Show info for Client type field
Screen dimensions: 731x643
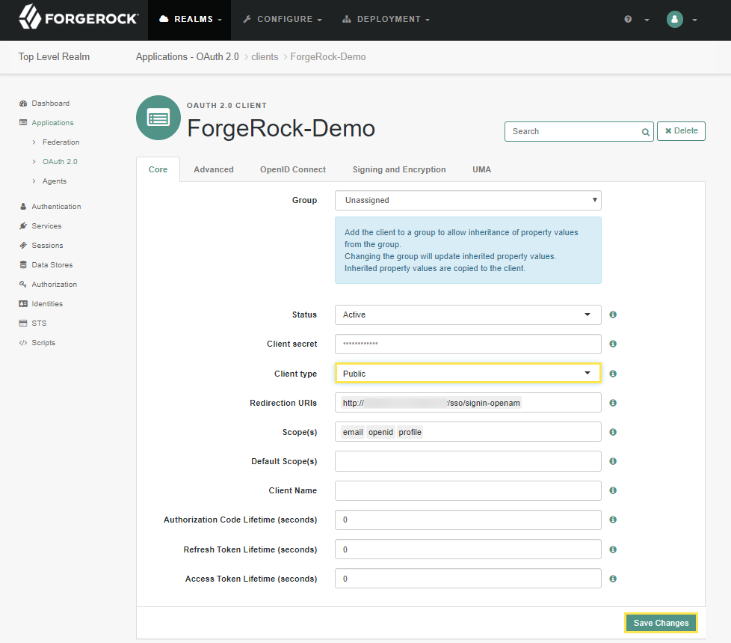click(613, 373)
